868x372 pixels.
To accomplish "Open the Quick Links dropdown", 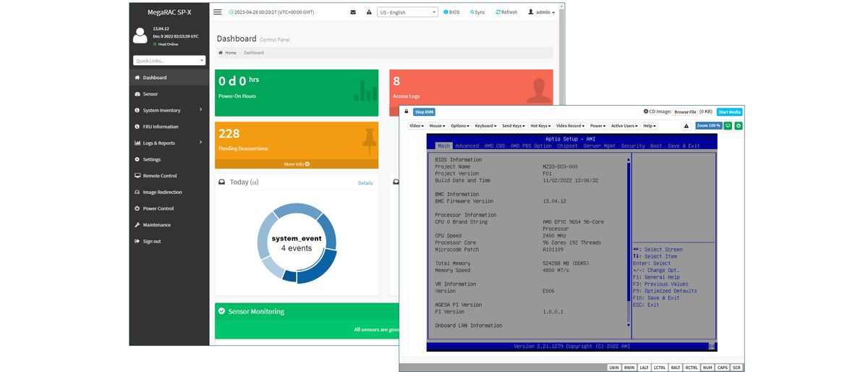I will coord(169,61).
